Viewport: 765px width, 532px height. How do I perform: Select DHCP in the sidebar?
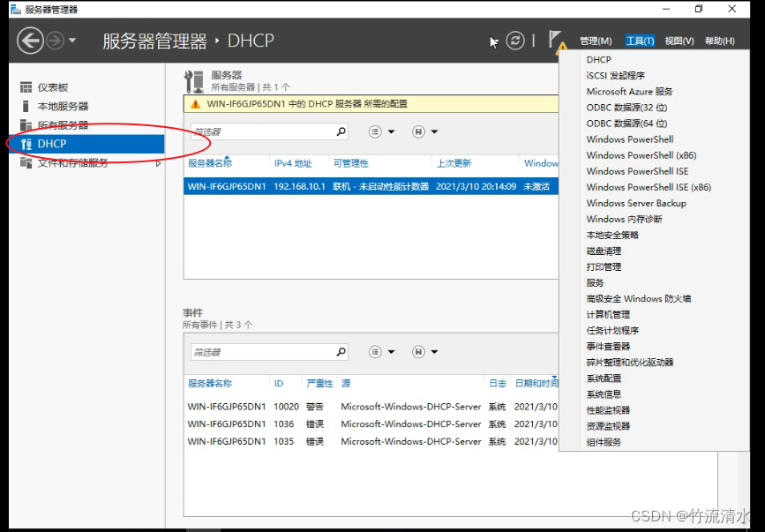click(86, 144)
